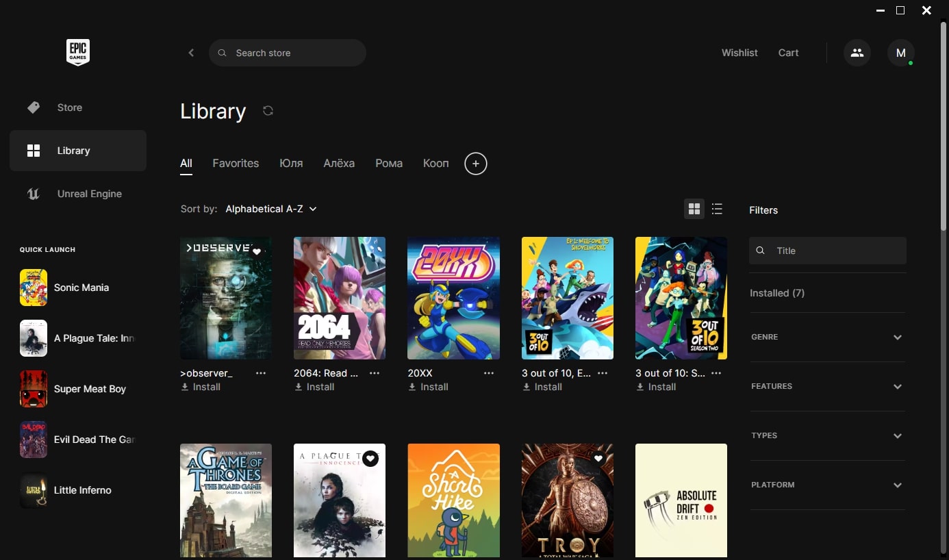The width and height of the screenshot is (949, 560).
Task: Open the 3 out of 10 Season Two cover
Action: [681, 298]
